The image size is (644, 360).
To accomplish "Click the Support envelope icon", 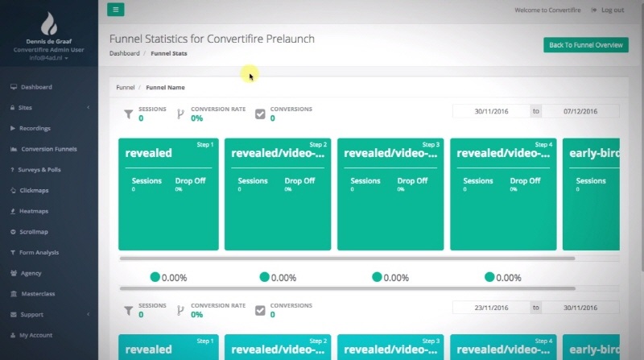I will click(14, 314).
